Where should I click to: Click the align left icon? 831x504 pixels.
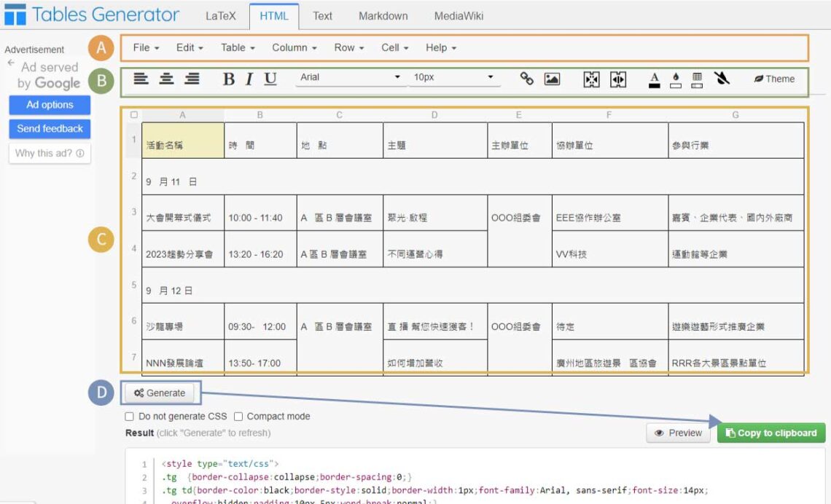141,79
